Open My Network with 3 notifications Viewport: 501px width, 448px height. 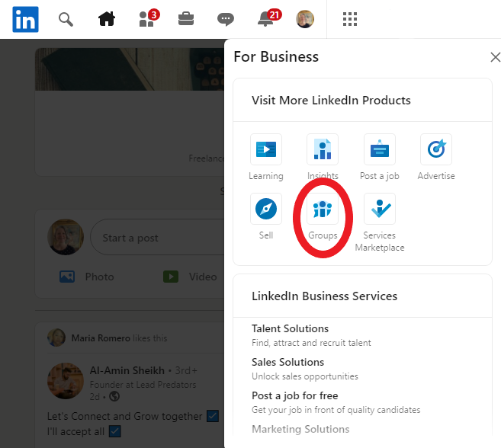pyautogui.click(x=147, y=19)
